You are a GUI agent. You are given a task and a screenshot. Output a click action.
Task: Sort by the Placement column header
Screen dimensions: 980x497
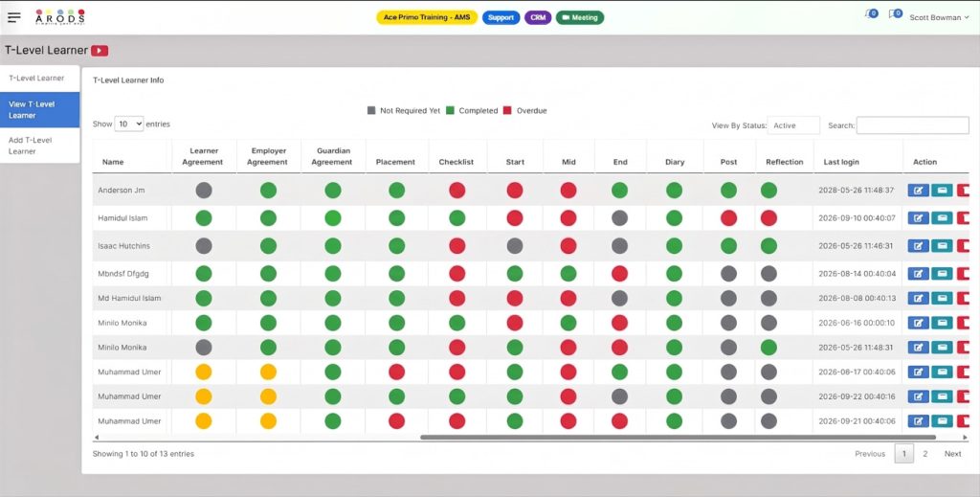pyautogui.click(x=396, y=162)
